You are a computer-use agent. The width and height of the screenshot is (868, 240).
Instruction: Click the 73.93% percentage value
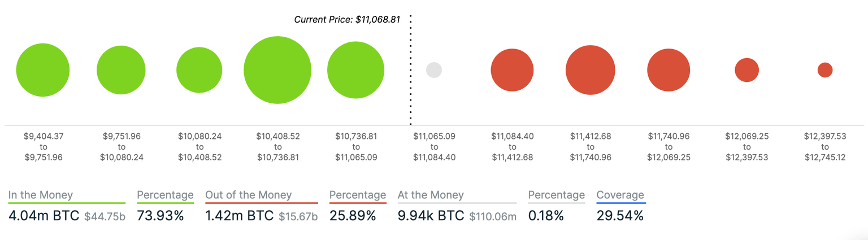[160, 216]
